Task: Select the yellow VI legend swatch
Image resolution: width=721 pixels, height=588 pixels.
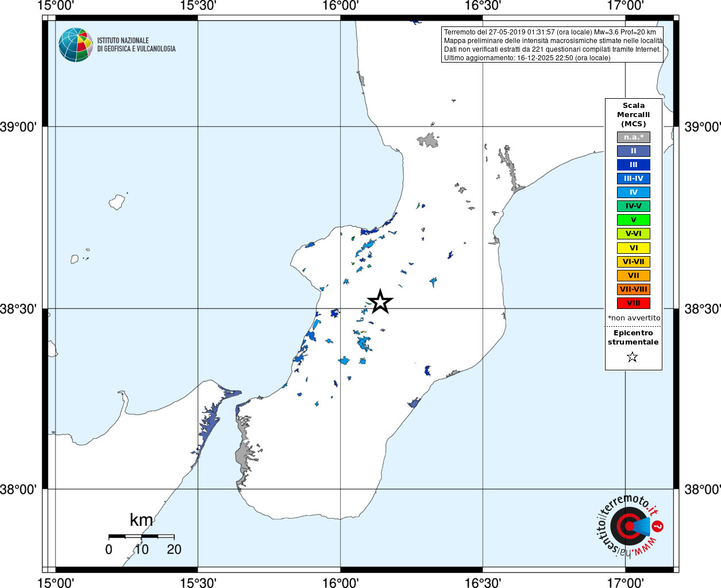Action: [634, 248]
